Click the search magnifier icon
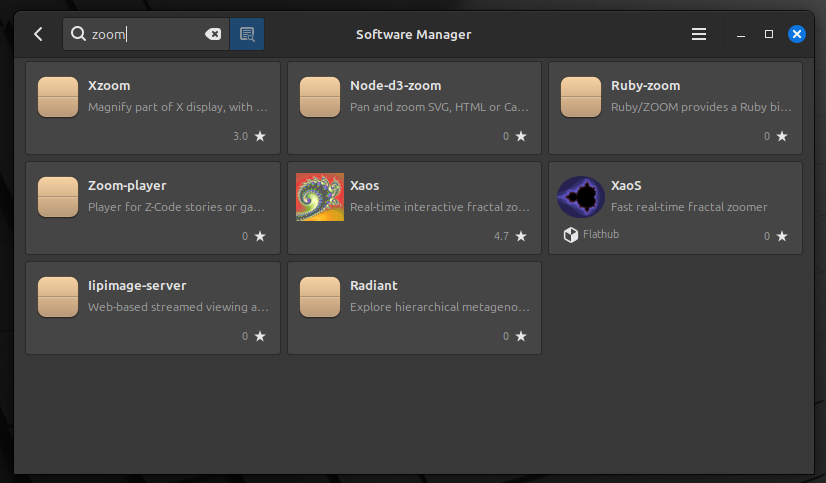The height and width of the screenshot is (483, 826). click(x=78, y=34)
